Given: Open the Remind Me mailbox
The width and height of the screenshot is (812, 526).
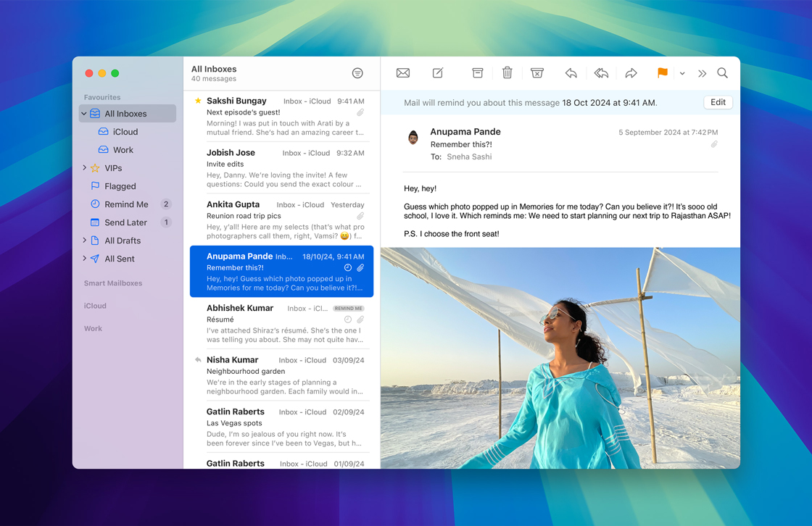Looking at the screenshot, I should [x=126, y=204].
